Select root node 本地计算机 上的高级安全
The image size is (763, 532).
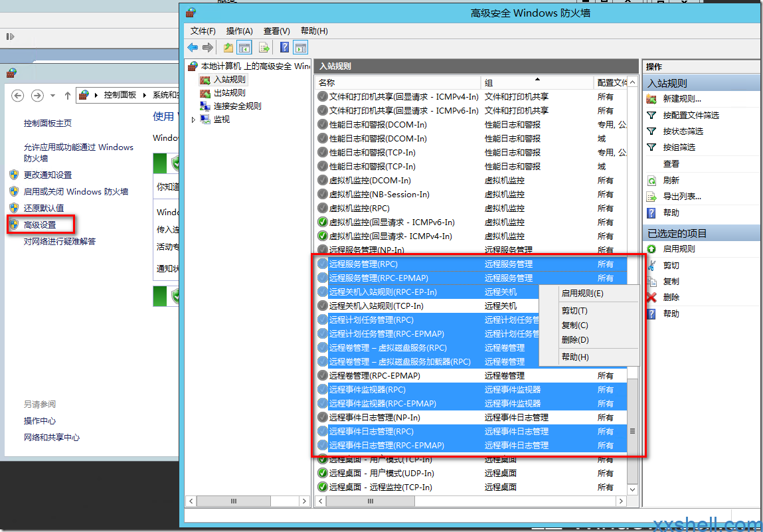[256, 66]
